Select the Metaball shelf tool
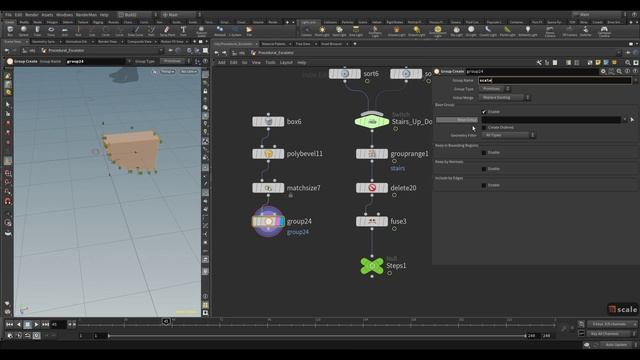The width and height of the screenshot is (640, 360). (220, 31)
